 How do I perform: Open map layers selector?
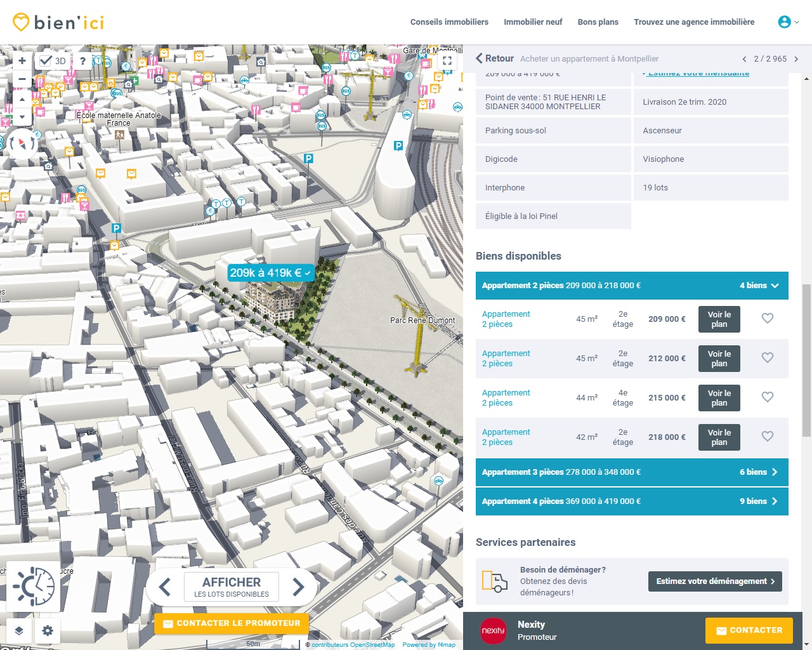[19, 630]
